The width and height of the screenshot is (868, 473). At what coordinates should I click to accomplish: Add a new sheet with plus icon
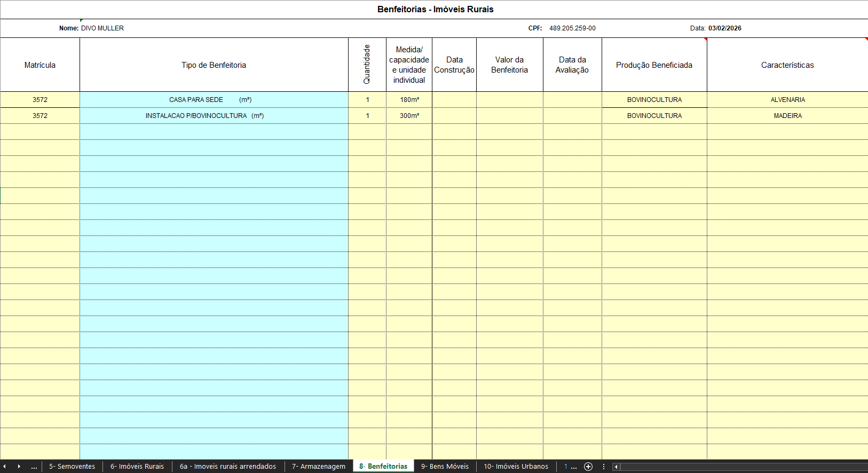point(588,467)
